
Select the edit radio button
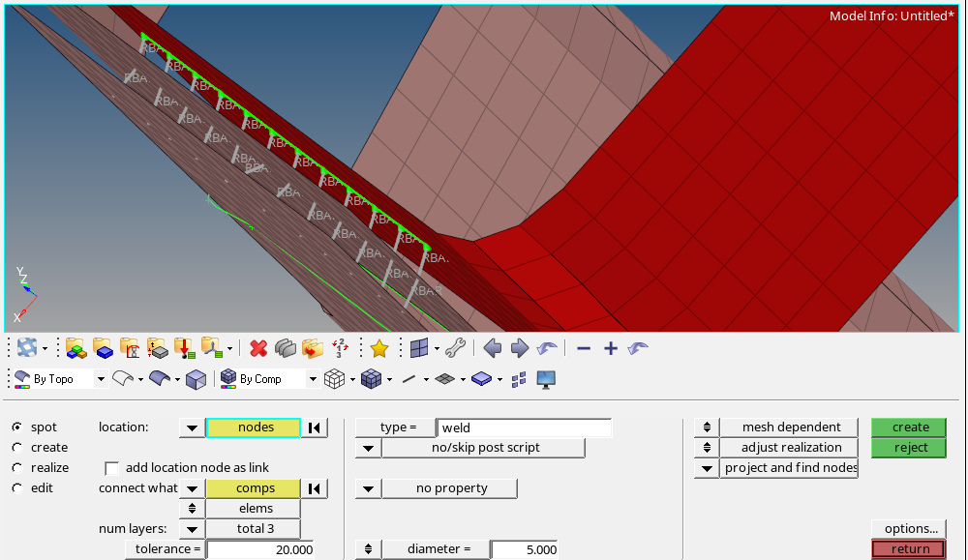click(16, 487)
